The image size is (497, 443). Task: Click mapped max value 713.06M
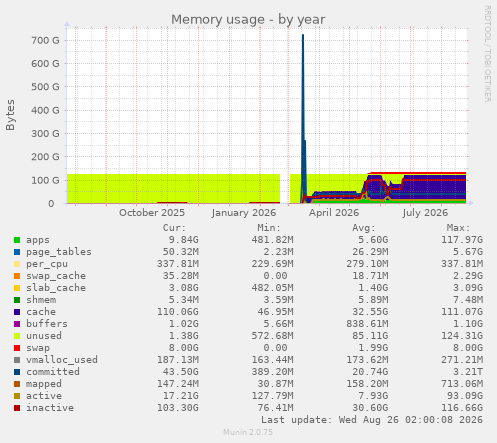coord(462,384)
